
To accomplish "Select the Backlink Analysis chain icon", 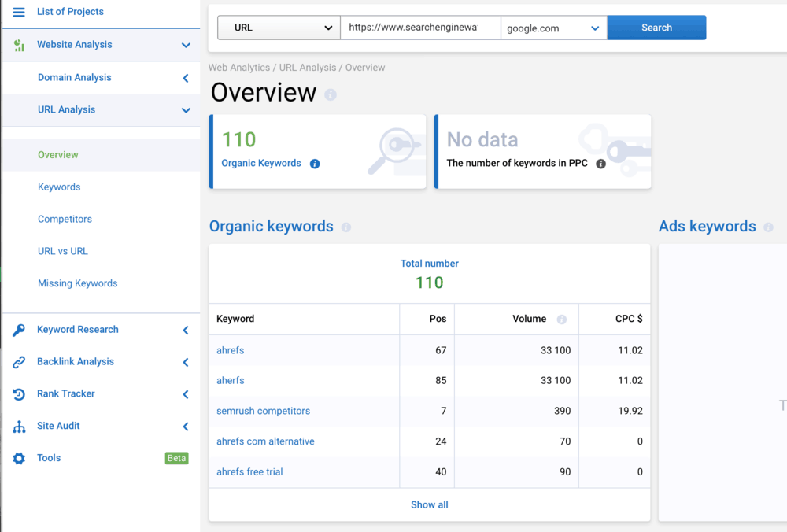I will 19,361.
